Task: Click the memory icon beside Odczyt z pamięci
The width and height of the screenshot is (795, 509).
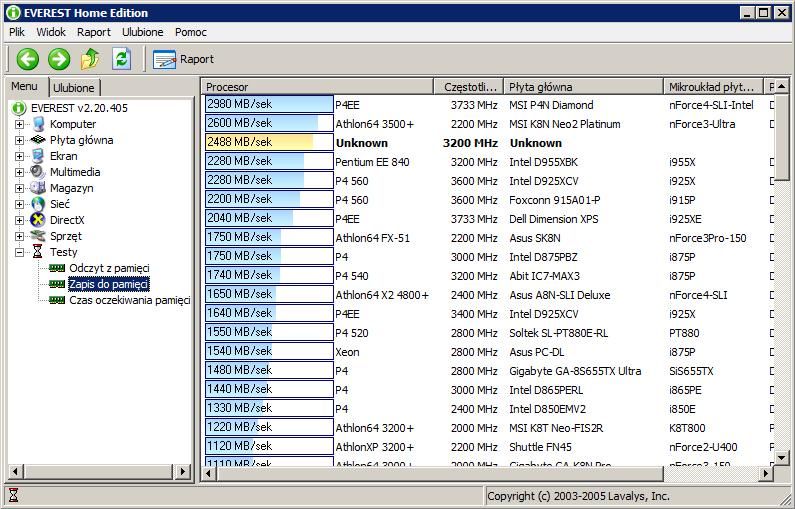Action: [57, 268]
